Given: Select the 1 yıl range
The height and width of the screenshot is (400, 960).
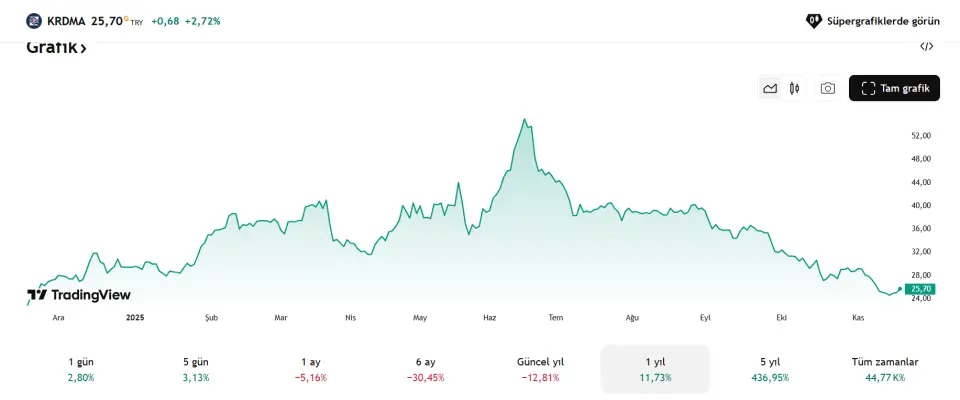Looking at the screenshot, I should (x=655, y=369).
